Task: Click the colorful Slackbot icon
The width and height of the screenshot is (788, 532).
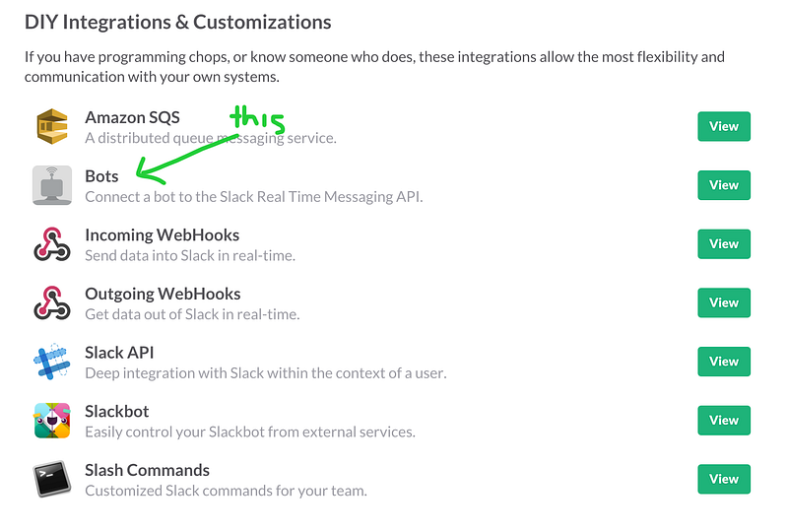Action: 52,421
